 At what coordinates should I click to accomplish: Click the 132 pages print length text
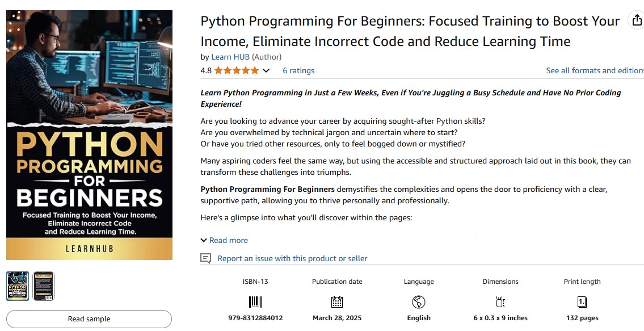(582, 318)
